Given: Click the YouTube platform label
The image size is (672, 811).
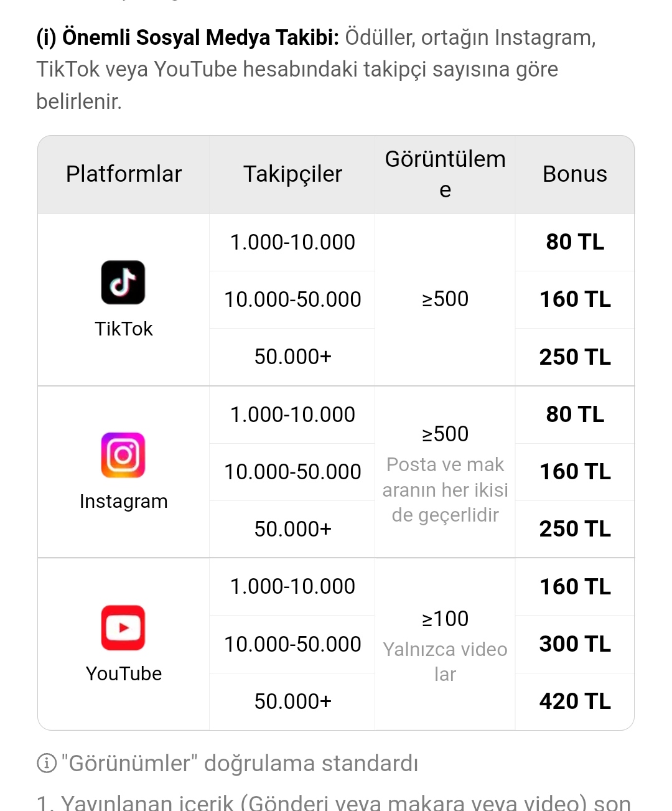Looking at the screenshot, I should (x=123, y=673).
